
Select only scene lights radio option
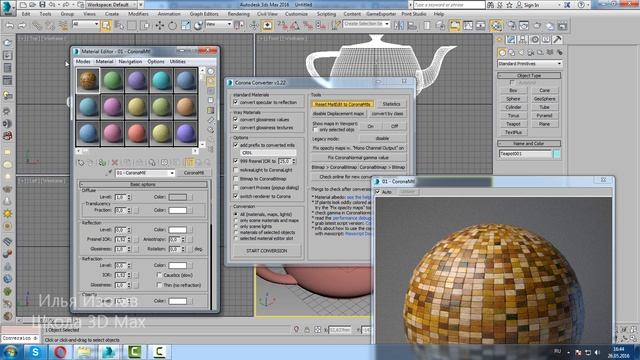click(x=236, y=226)
